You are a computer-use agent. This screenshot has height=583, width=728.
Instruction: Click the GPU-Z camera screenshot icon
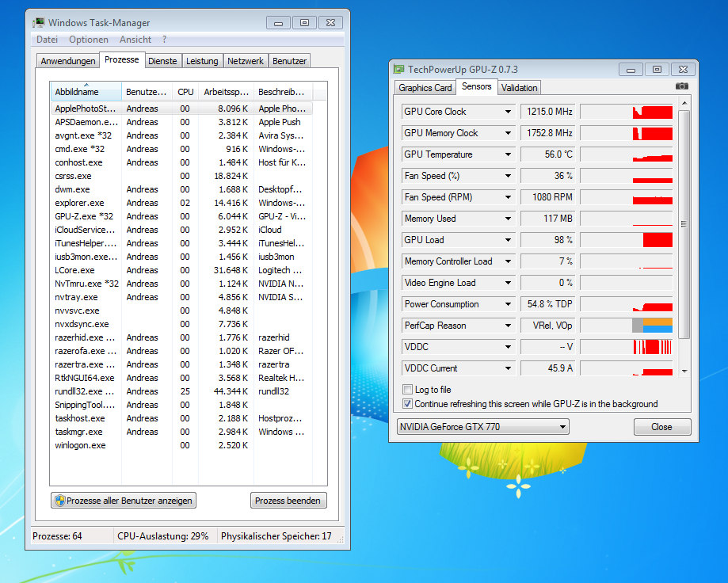click(x=681, y=86)
